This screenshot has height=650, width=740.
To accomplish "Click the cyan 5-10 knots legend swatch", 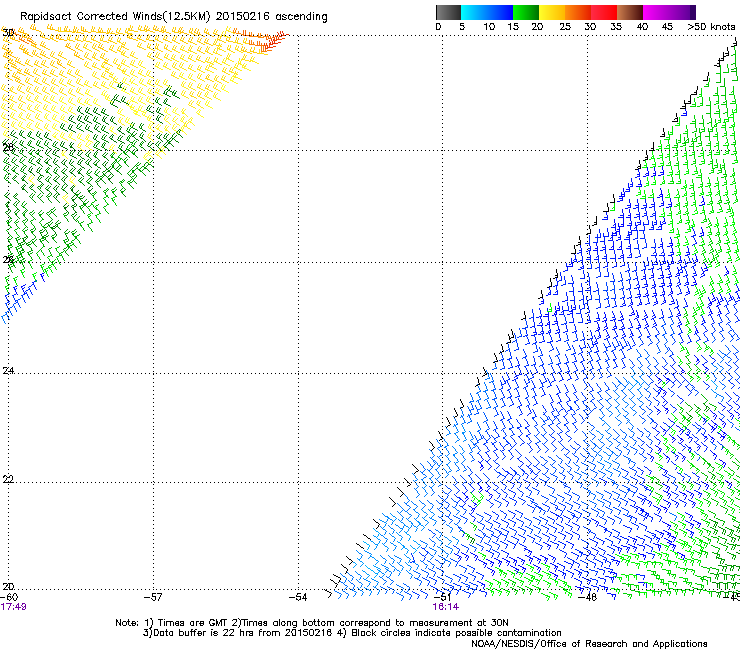I will coord(474,12).
